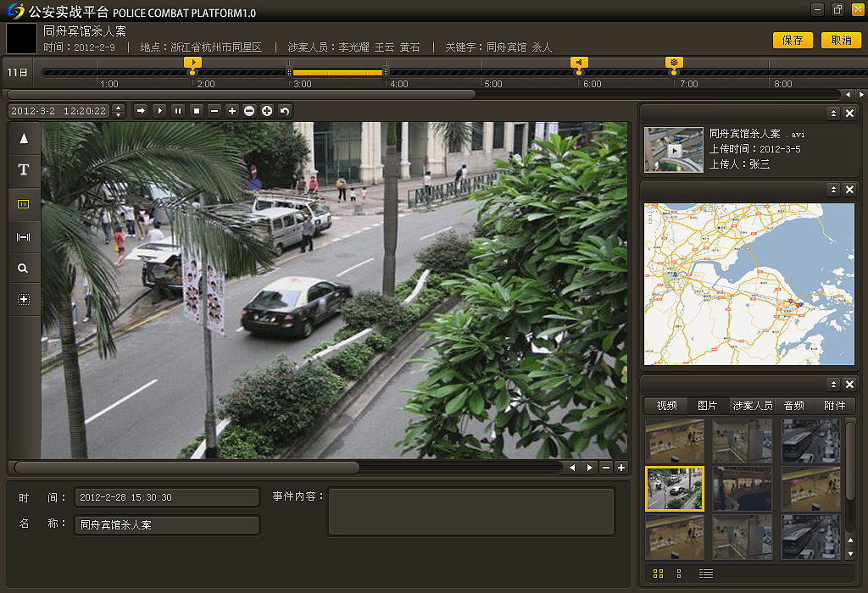This screenshot has height=593, width=868.
Task: Click the media list scroll down arrow
Action: (x=851, y=554)
